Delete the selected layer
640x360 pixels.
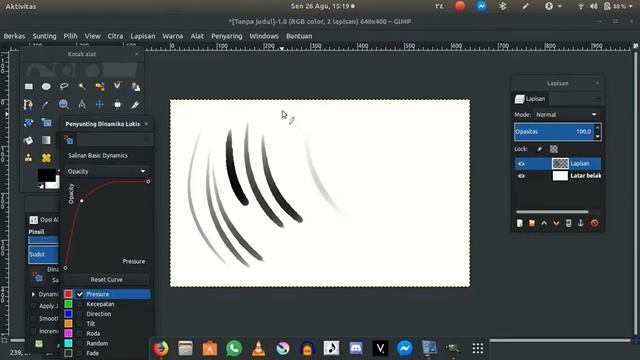point(594,223)
